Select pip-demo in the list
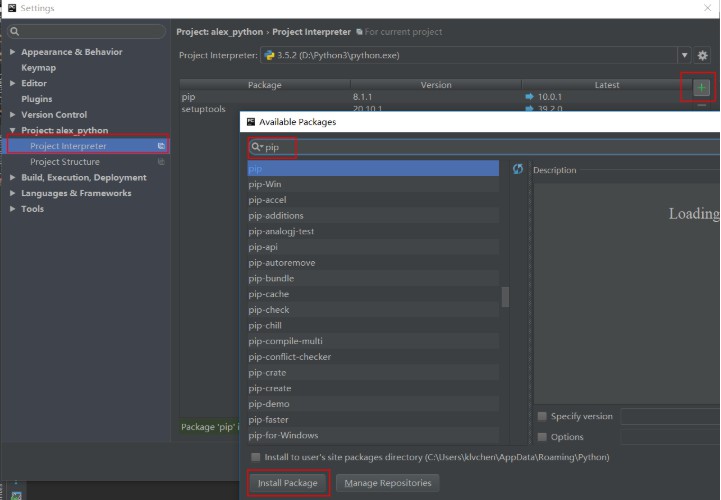 pyautogui.click(x=373, y=403)
